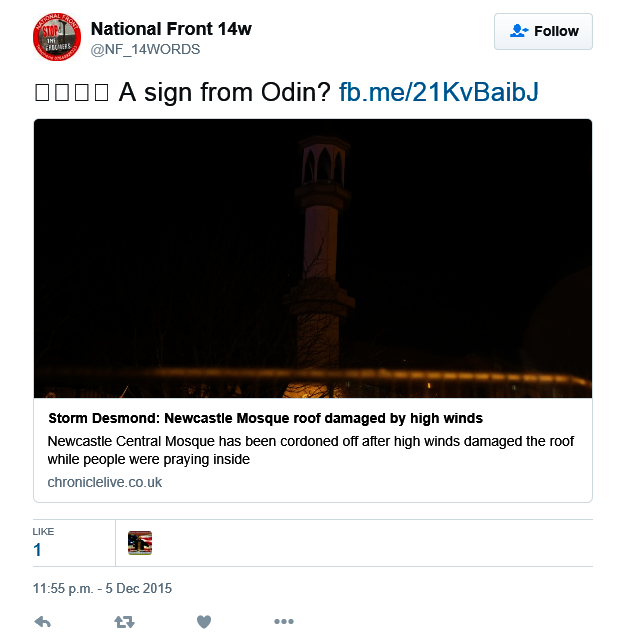The image size is (625, 638).
Task: Click the @NF_14WORDS handle
Action: point(146,49)
